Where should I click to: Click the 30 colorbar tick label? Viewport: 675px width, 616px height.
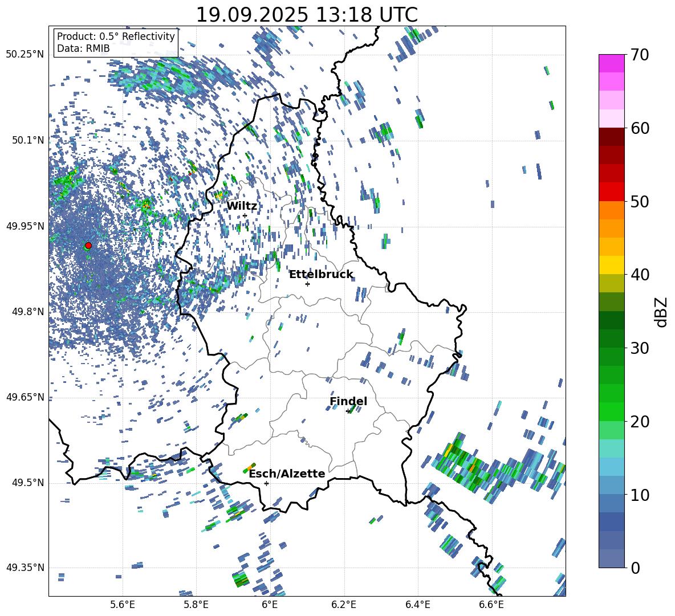[640, 348]
